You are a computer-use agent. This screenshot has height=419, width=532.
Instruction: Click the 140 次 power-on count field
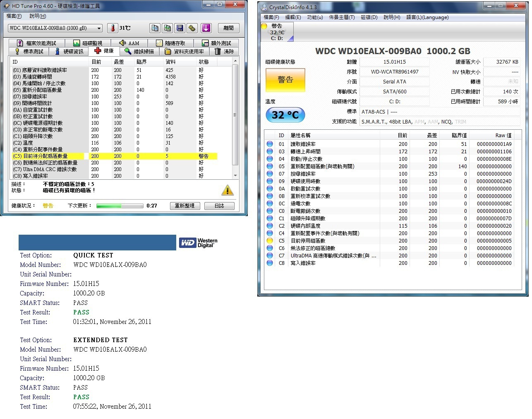[x=502, y=91]
